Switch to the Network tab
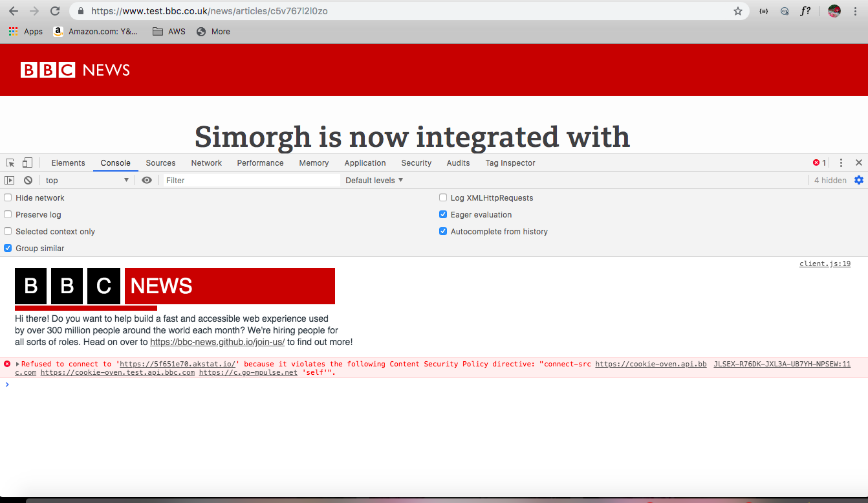 click(206, 162)
